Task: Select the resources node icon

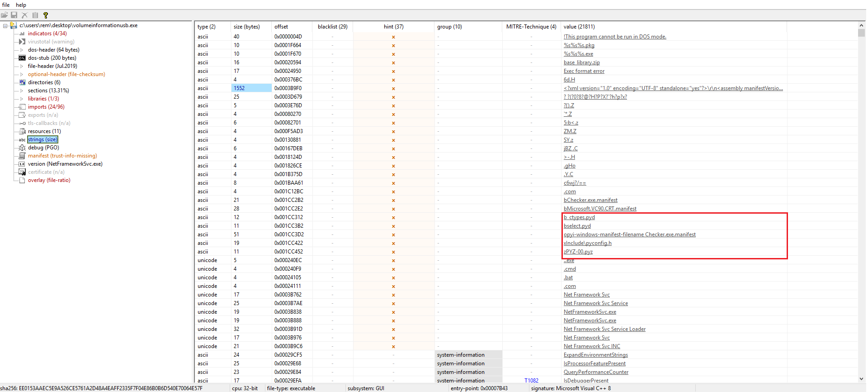Action: click(22, 131)
